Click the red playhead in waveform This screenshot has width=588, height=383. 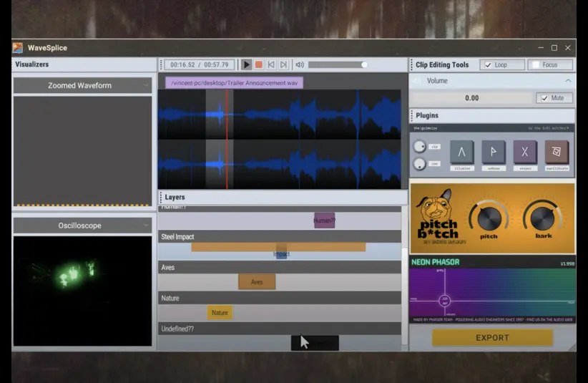coord(227,139)
